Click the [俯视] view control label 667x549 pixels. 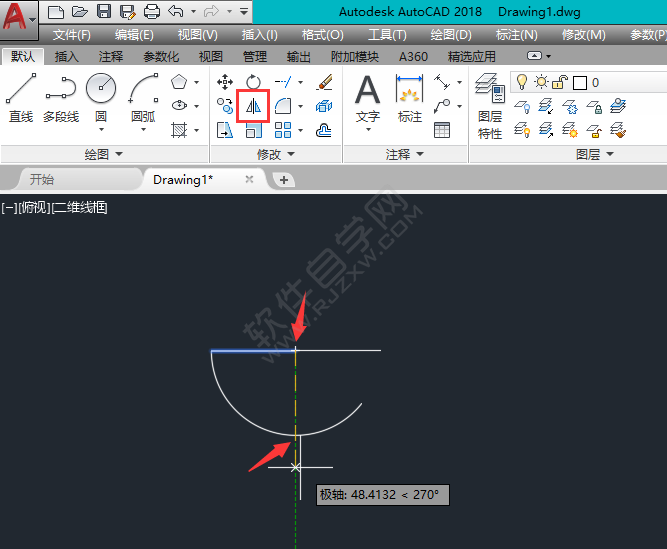[34, 208]
